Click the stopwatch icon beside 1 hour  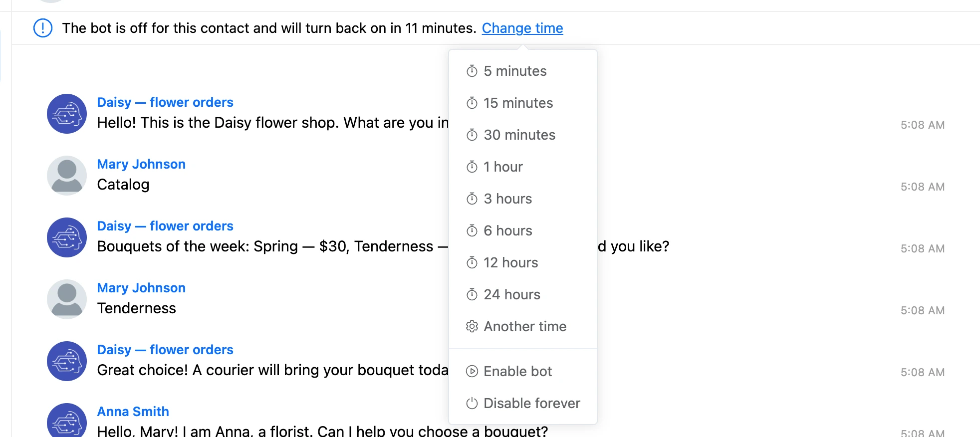point(472,167)
